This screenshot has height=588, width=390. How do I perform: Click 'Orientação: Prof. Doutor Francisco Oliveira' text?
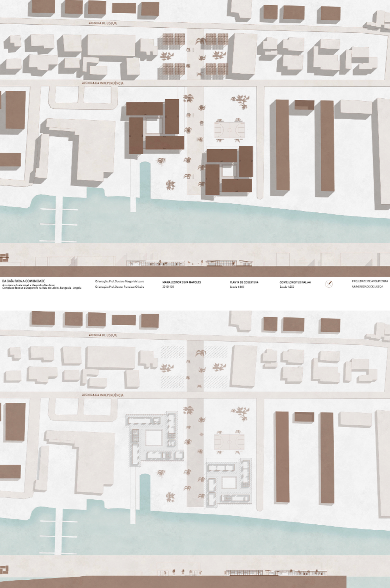[x=120, y=287]
